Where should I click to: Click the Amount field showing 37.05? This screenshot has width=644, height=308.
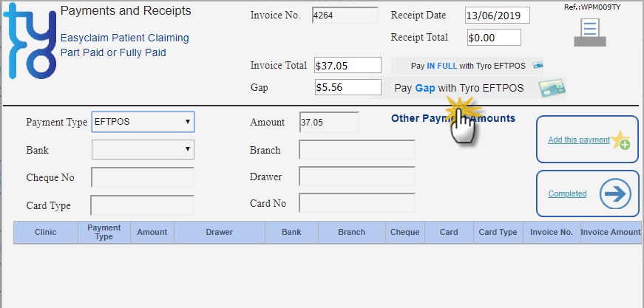[329, 122]
